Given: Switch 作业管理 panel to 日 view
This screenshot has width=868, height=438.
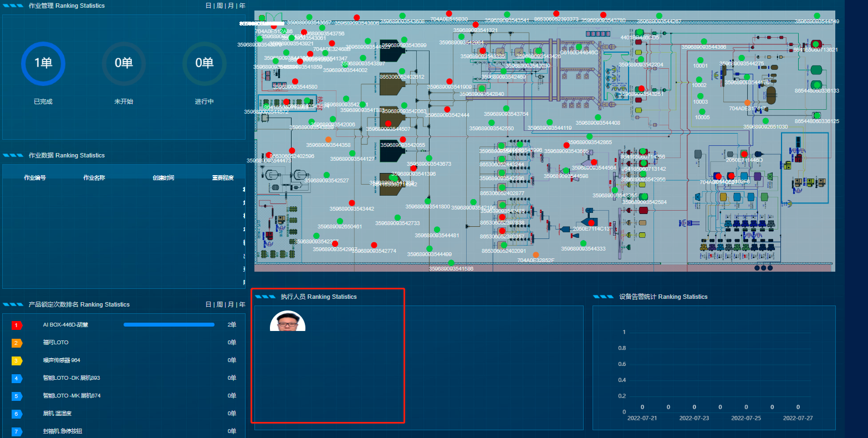Looking at the screenshot, I should click(x=208, y=6).
